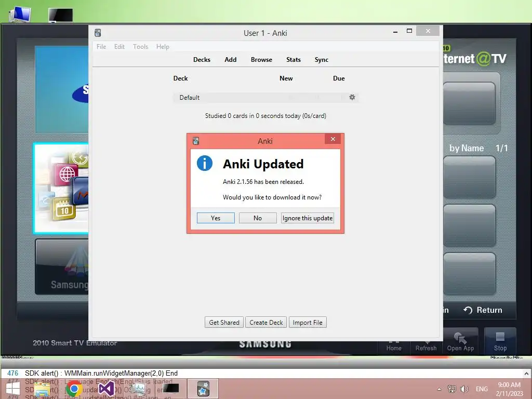Click the Deck column header
Screen dimensions: 532x399
point(180,78)
